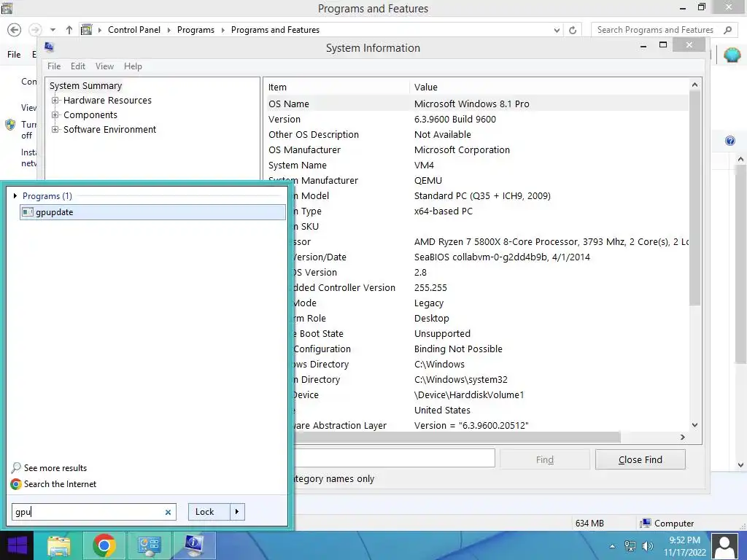Viewport: 747px width, 560px height.
Task: Click the globe icon at top right
Action: 732,55
